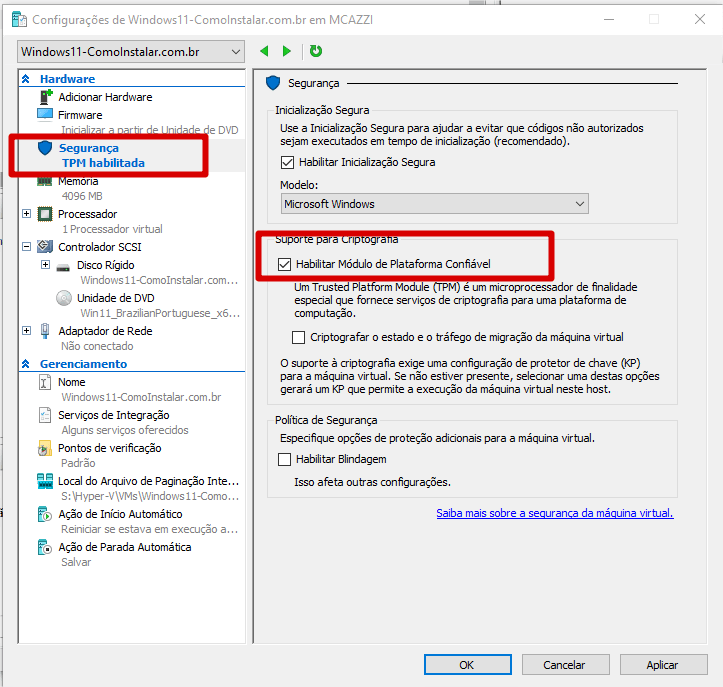Image resolution: width=723 pixels, height=687 pixels.
Task: Click the Local do Arquivo de Paginação icon
Action: (45, 481)
